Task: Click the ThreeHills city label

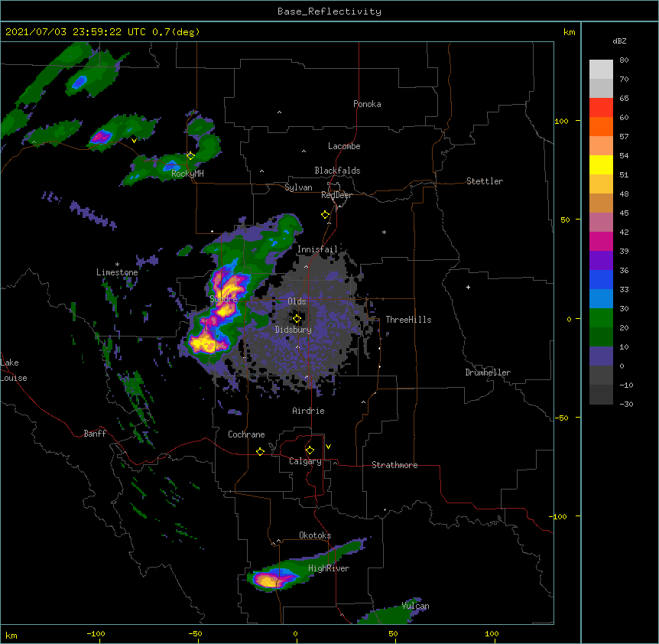Action: point(408,320)
